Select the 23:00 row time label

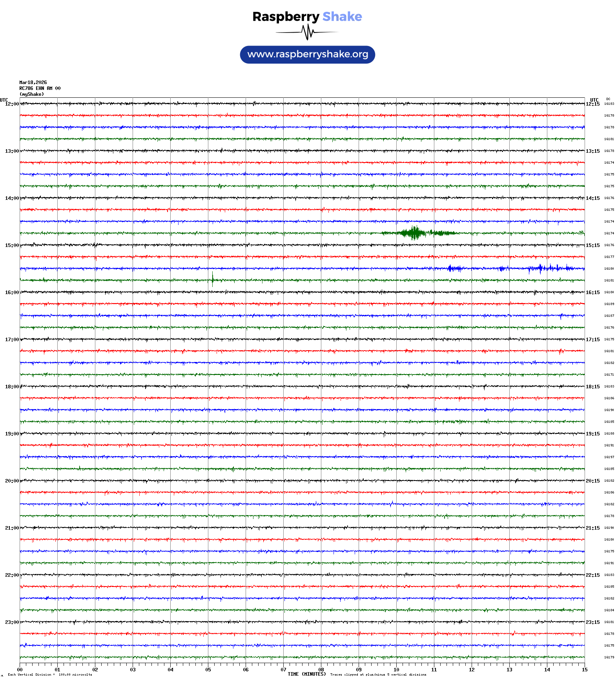(12, 622)
